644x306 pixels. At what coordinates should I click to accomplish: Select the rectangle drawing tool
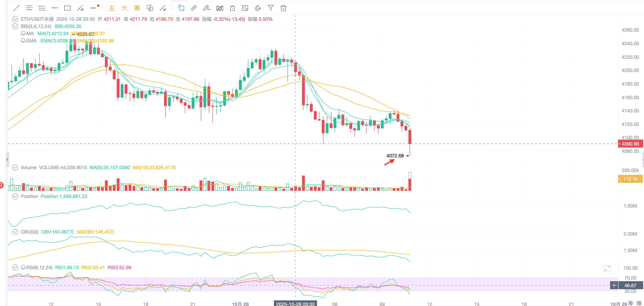[x=67, y=8]
